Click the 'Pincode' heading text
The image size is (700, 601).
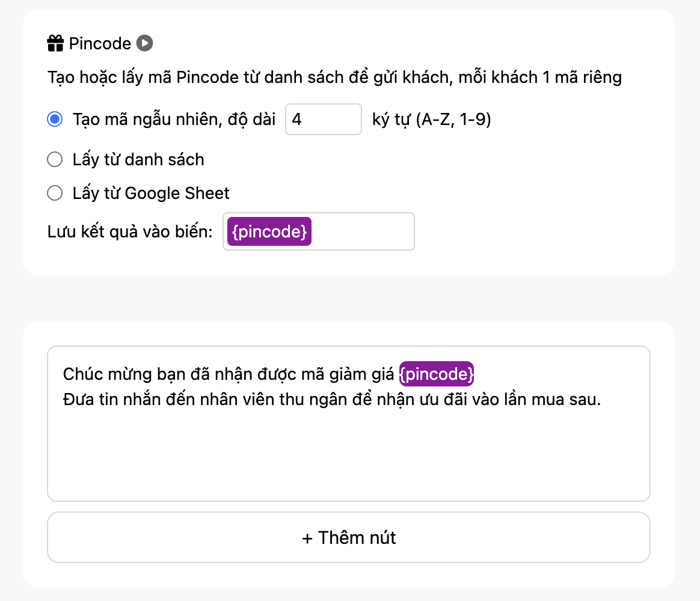[x=100, y=43]
